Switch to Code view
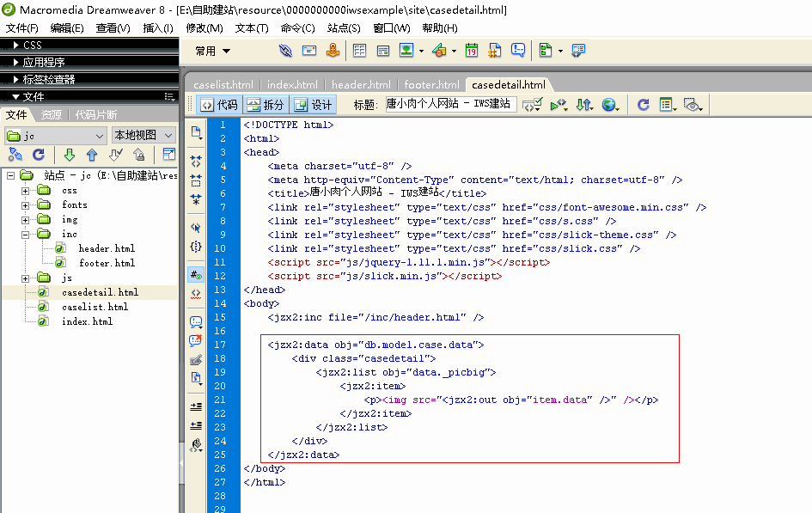812x513 pixels. coord(220,105)
